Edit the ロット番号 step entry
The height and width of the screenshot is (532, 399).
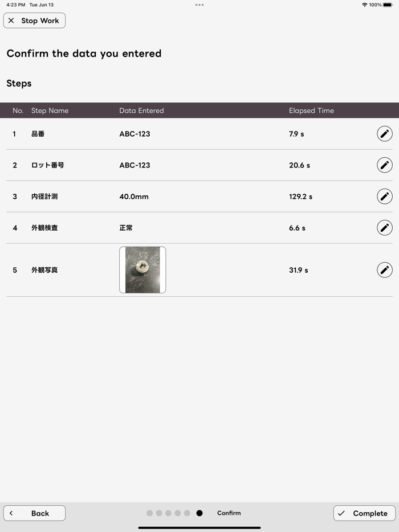(x=385, y=165)
